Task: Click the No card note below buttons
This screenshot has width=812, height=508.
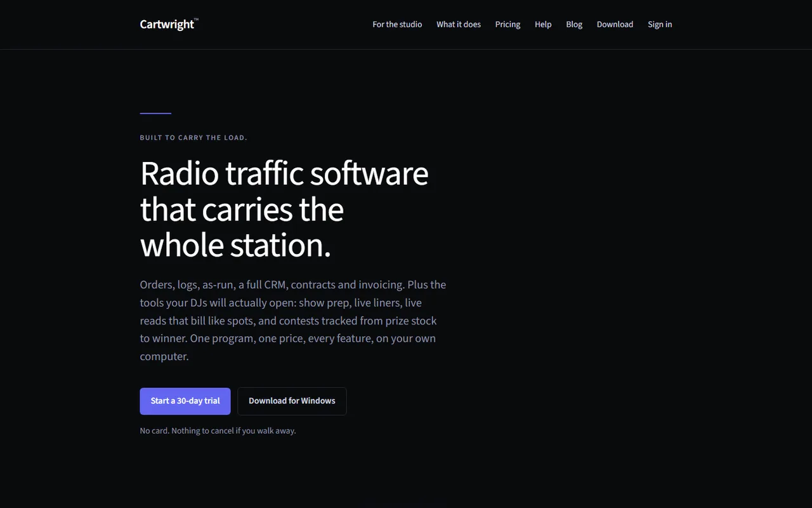Action: 218,431
